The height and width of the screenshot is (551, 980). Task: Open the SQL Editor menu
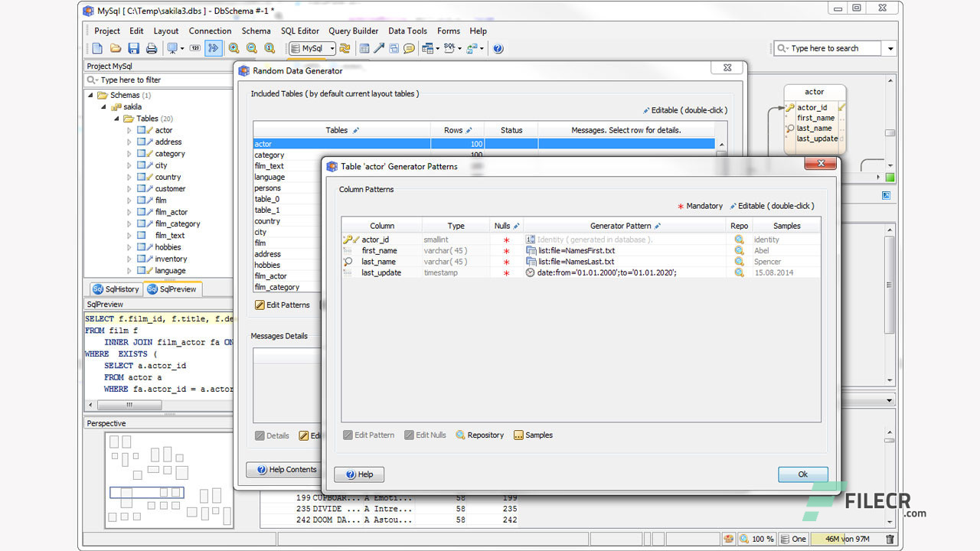point(300,31)
